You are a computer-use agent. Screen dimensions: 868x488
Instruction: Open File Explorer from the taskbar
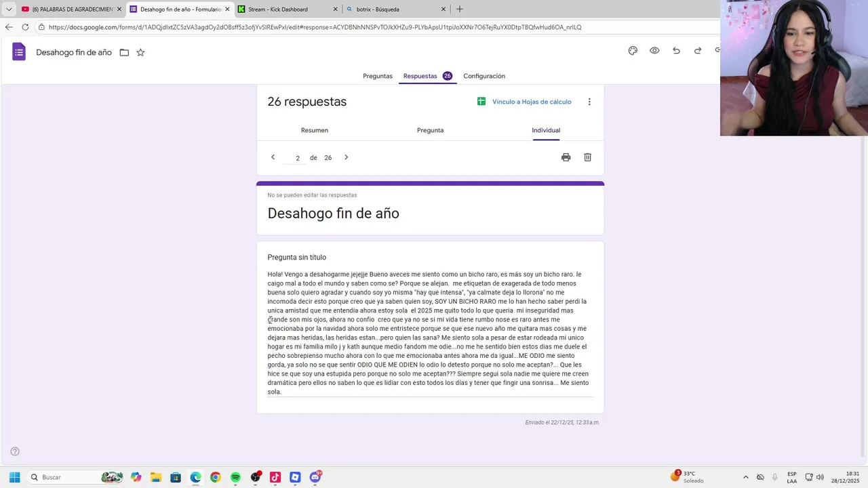click(x=156, y=477)
